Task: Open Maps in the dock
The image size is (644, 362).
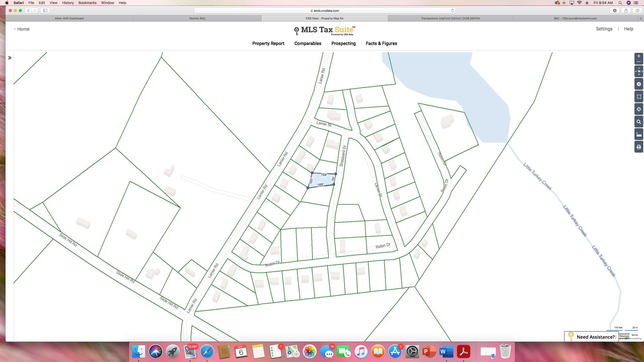Action: (x=292, y=351)
